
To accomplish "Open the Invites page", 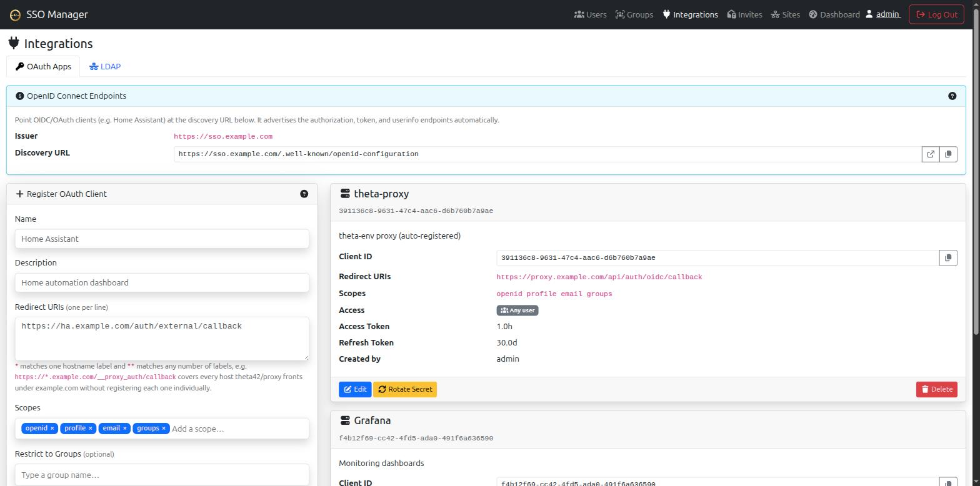I will pos(744,14).
